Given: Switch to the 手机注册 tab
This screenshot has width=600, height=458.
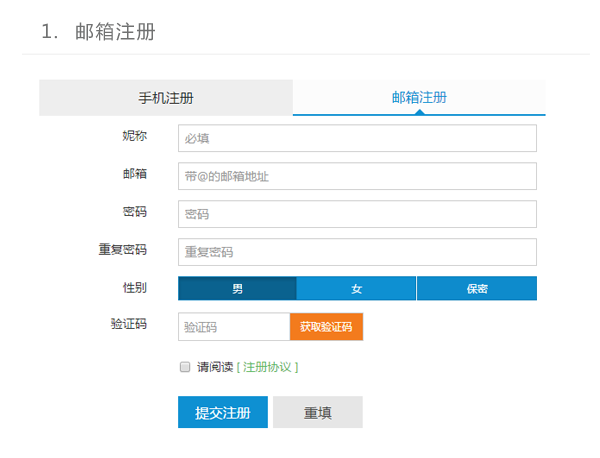Looking at the screenshot, I should tap(165, 98).
